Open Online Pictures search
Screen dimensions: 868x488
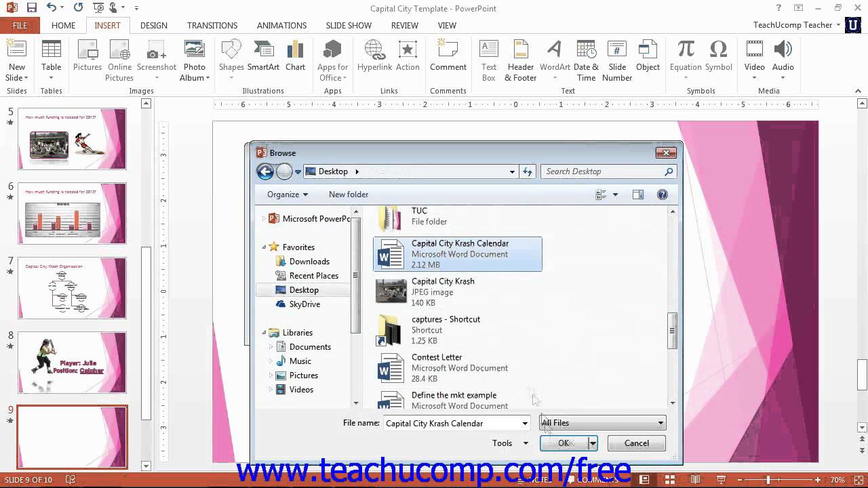point(119,60)
